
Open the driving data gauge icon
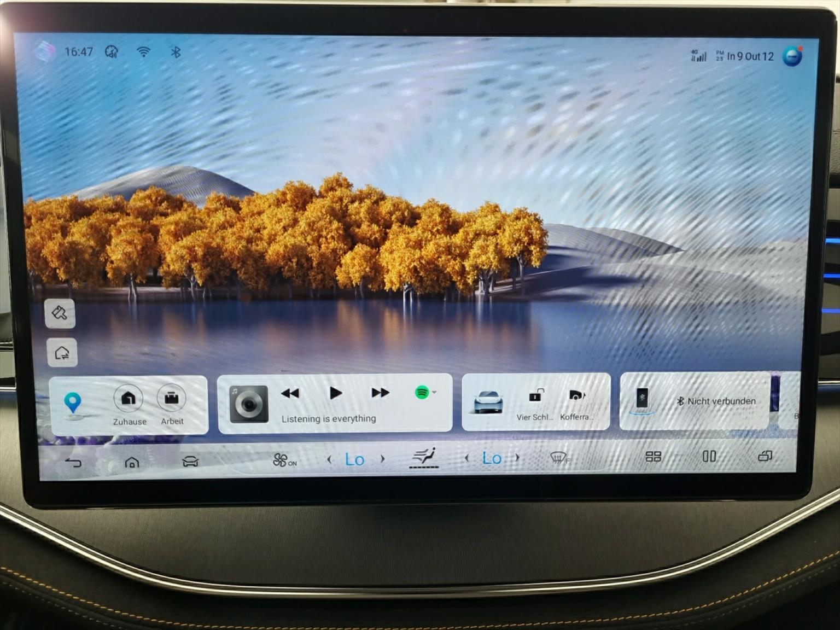tap(112, 52)
